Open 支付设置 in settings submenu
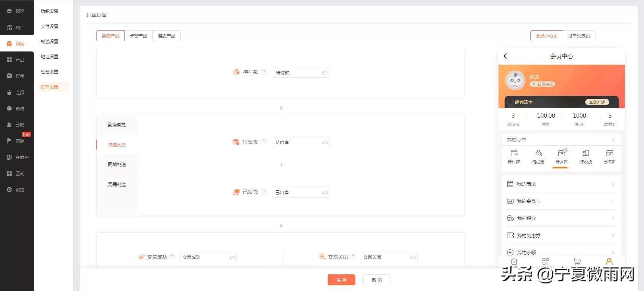The width and height of the screenshot is (644, 291). coord(50,26)
